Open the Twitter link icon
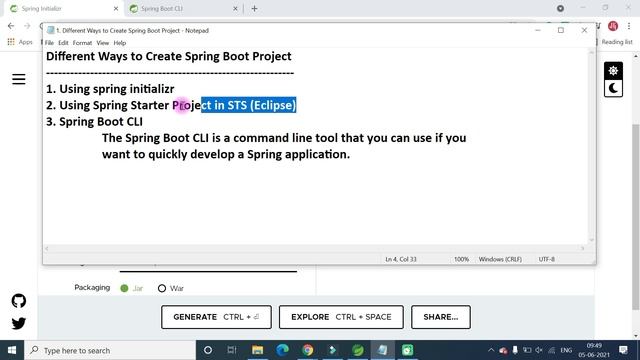The width and height of the screenshot is (640, 360). pyautogui.click(x=18, y=323)
